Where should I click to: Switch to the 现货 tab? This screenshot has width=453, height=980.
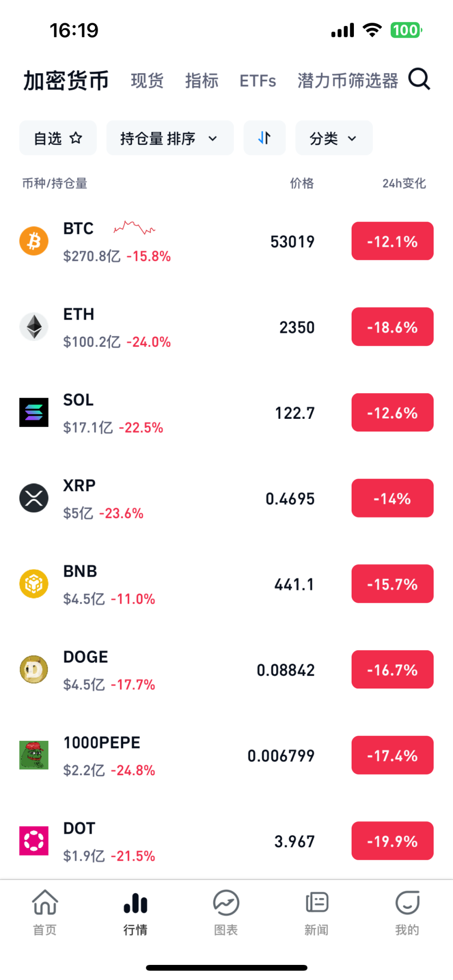(147, 81)
